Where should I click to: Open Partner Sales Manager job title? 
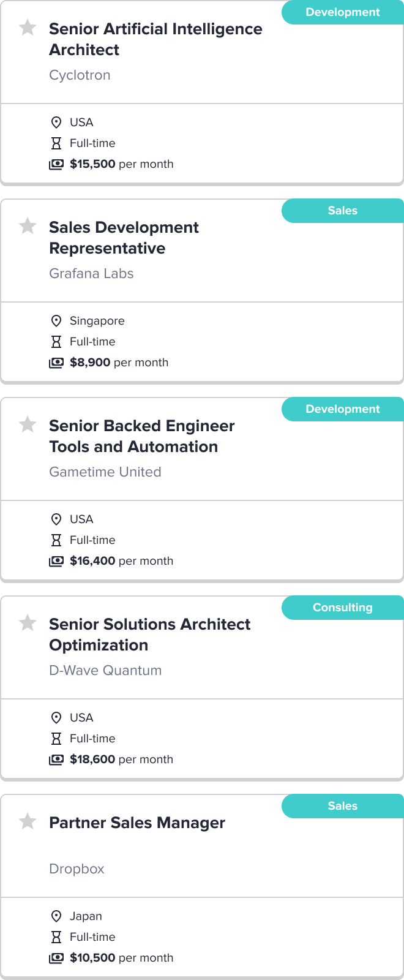pos(137,823)
